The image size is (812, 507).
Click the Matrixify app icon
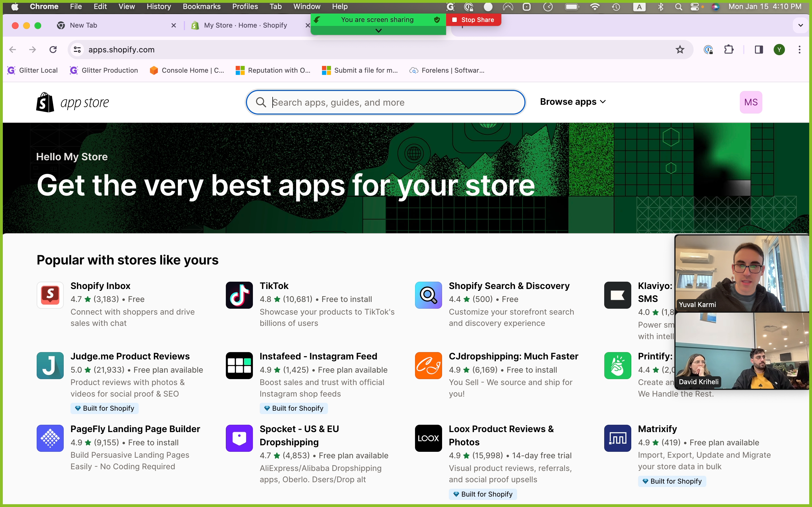click(x=617, y=438)
